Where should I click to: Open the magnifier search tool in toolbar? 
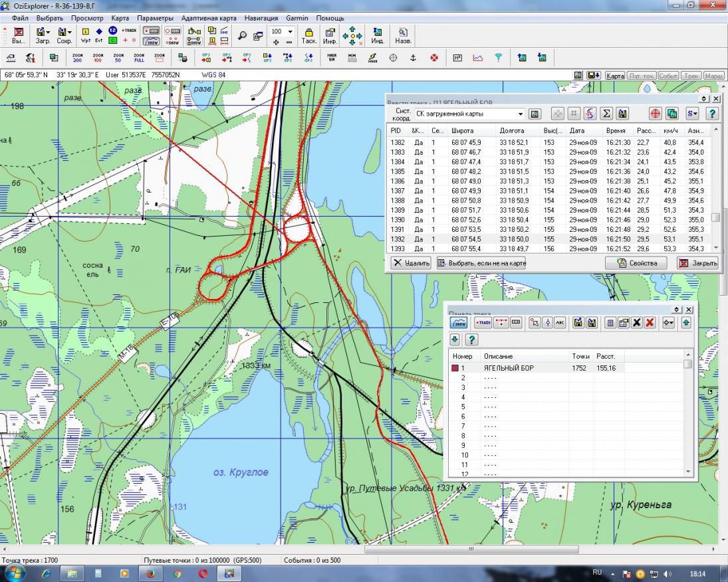coord(243,35)
